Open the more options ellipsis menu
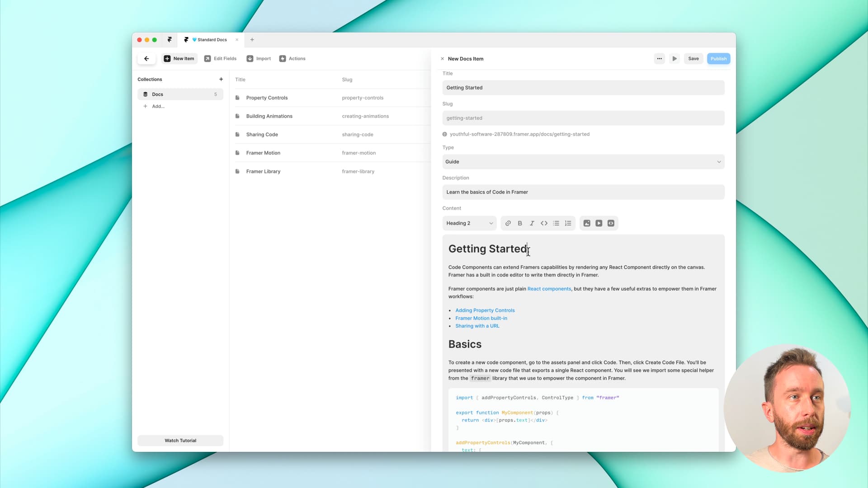 tap(659, 59)
